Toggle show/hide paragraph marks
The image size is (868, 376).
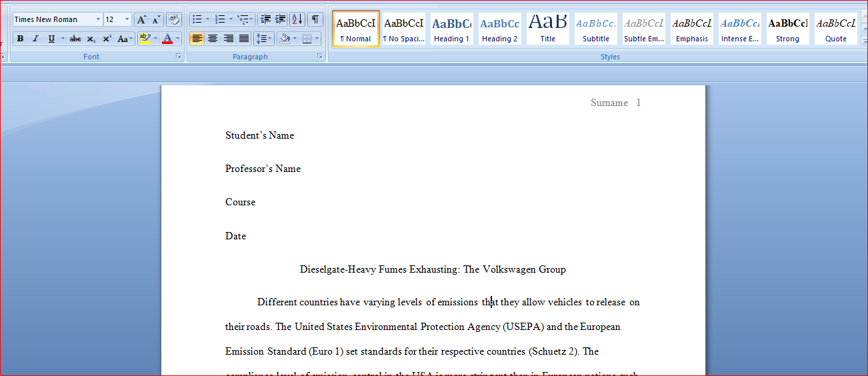(315, 19)
